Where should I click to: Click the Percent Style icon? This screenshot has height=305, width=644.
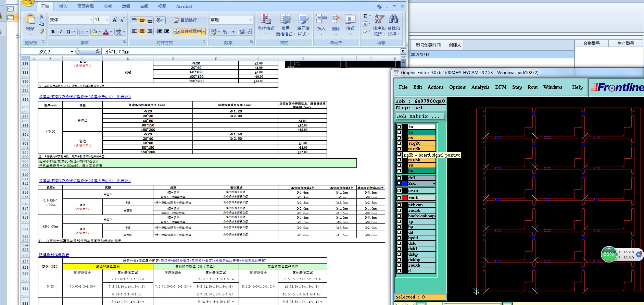click(225, 32)
